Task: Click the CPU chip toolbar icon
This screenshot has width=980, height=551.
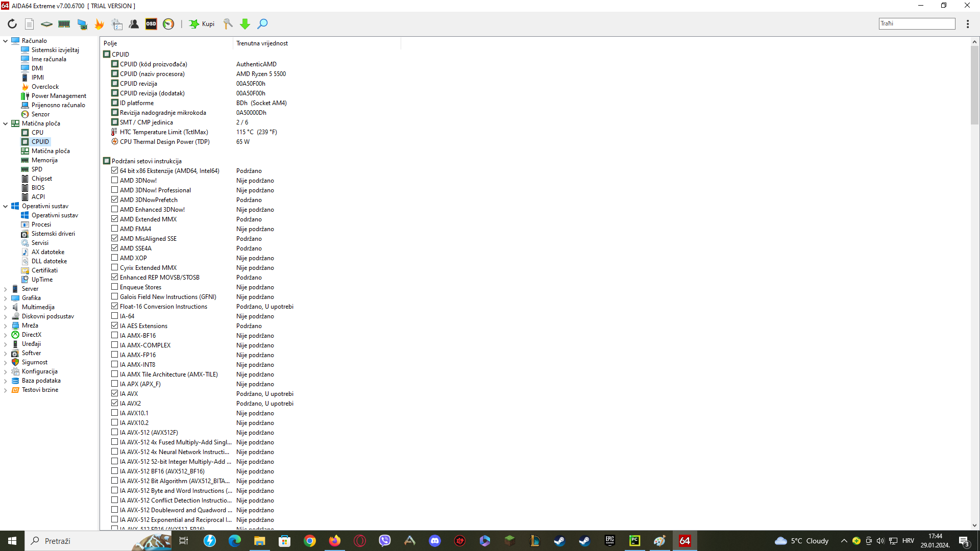Action: [x=46, y=24]
